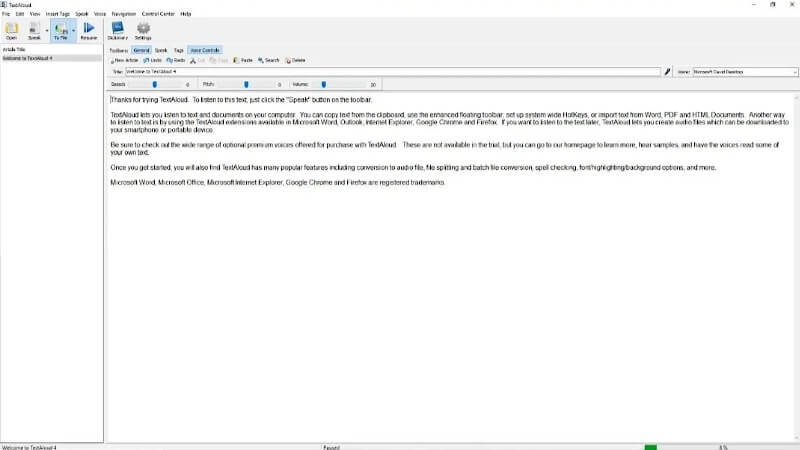
Task: Select the Welcome to TextAloud 4 article
Action: point(51,58)
